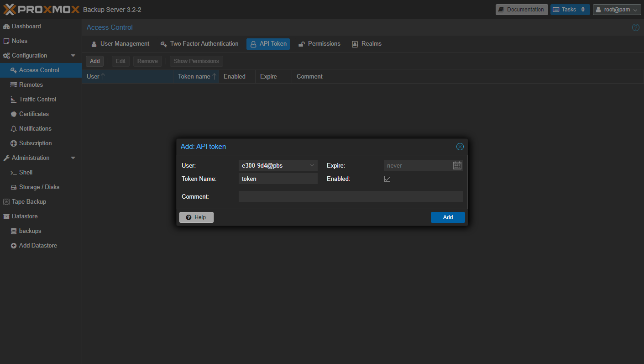Open Dashboard in the sidebar
The width and height of the screenshot is (644, 364).
point(41,26)
